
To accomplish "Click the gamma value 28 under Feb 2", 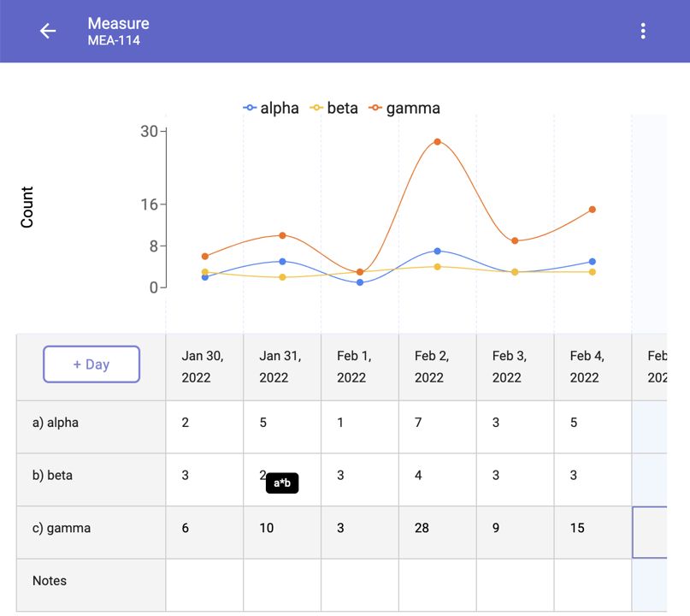I will click(422, 528).
